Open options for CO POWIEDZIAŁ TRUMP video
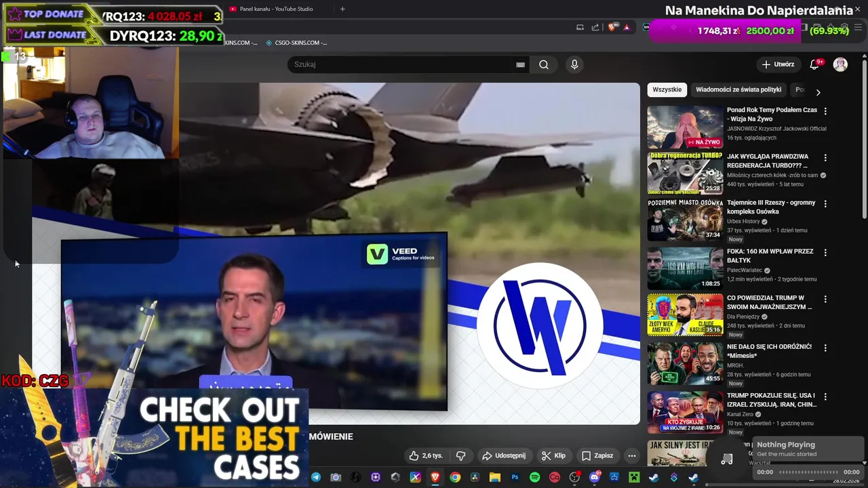The image size is (868, 488). (825, 299)
